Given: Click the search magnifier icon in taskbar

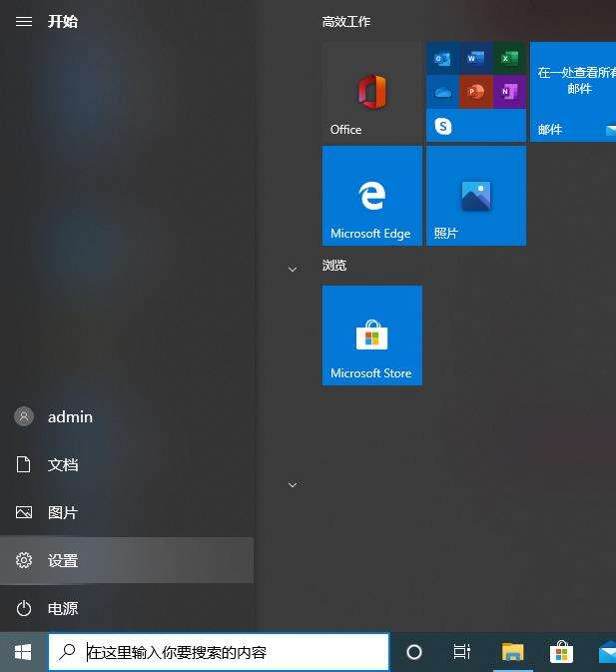Looking at the screenshot, I should pos(67,652).
